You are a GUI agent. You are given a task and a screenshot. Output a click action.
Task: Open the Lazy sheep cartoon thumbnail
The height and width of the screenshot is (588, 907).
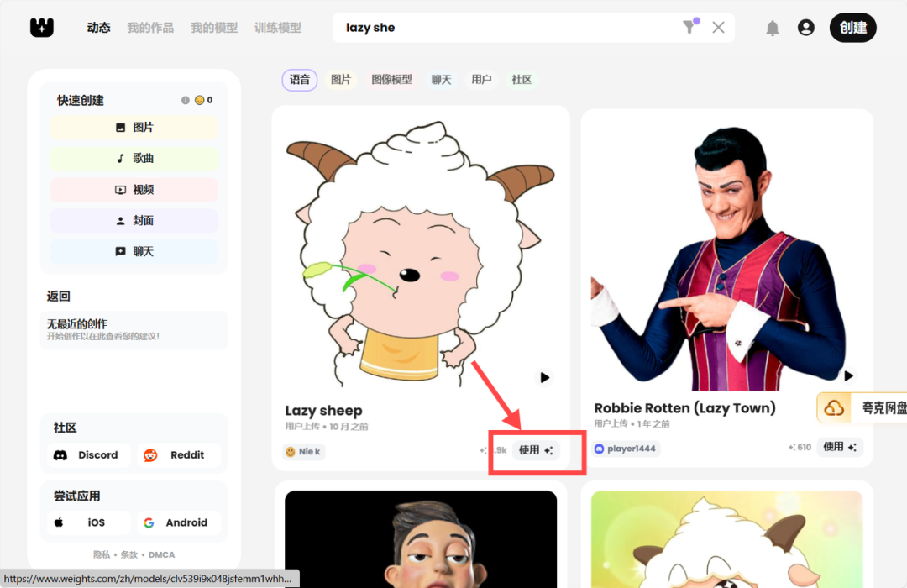(x=421, y=253)
